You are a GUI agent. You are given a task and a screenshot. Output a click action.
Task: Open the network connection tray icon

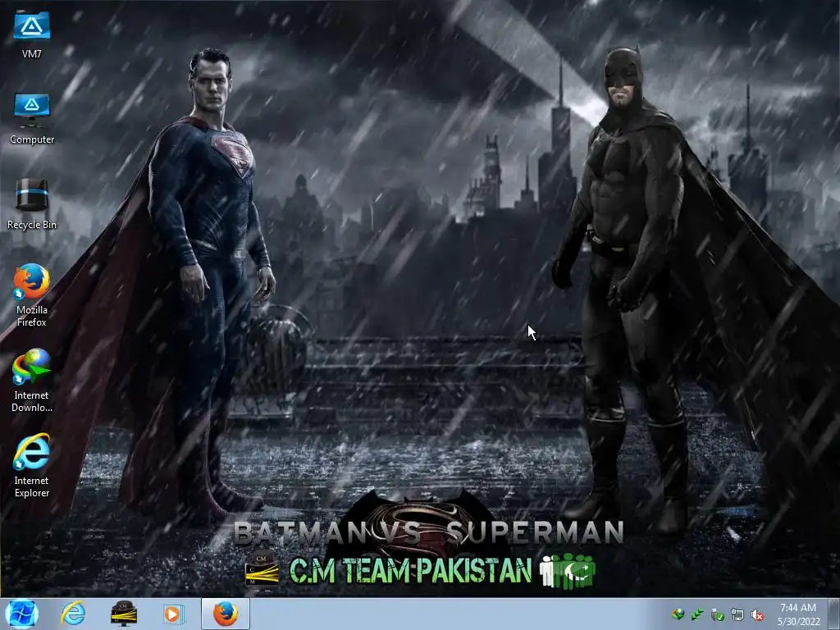point(737,614)
